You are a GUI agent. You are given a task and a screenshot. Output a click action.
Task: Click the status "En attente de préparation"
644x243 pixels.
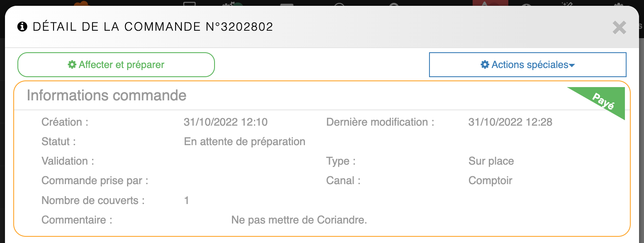pos(244,142)
